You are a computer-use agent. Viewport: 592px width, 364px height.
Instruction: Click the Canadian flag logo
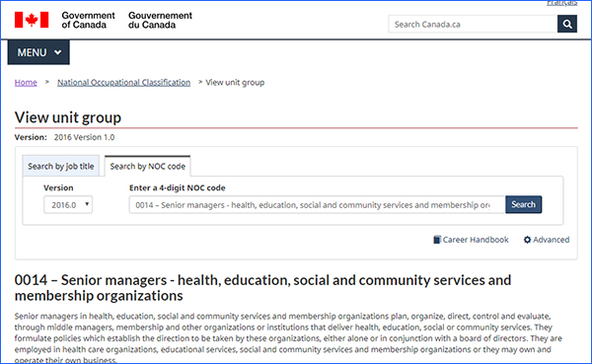[32, 20]
